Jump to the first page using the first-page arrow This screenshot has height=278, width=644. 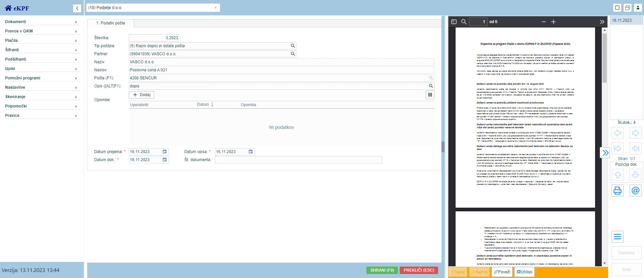click(x=618, y=148)
